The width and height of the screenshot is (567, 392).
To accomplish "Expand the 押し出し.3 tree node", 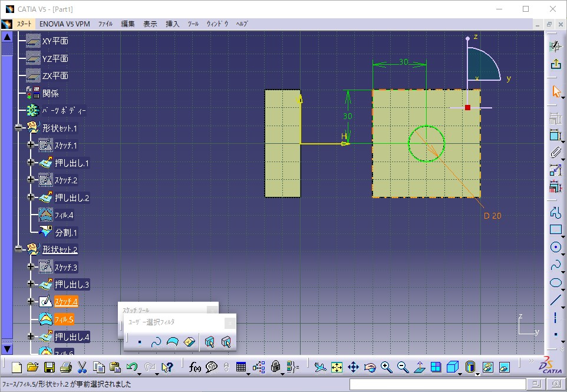I will tap(31, 285).
